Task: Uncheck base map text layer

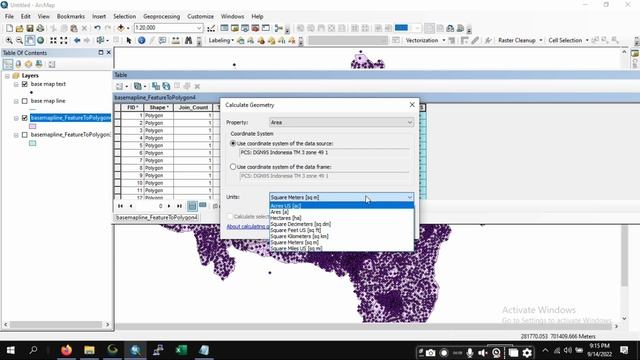Action: [25, 84]
